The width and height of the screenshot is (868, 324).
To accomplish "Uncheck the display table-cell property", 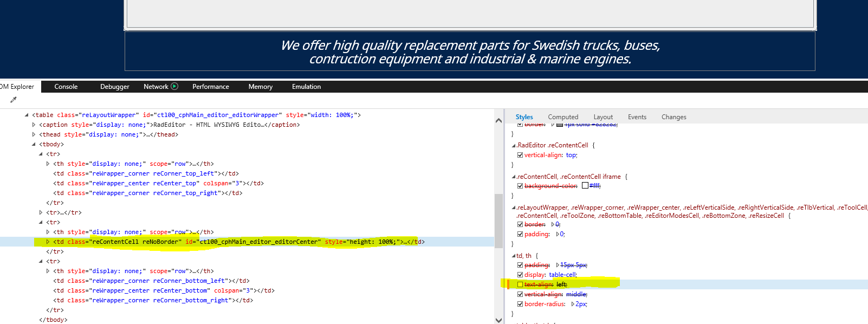I will point(520,275).
